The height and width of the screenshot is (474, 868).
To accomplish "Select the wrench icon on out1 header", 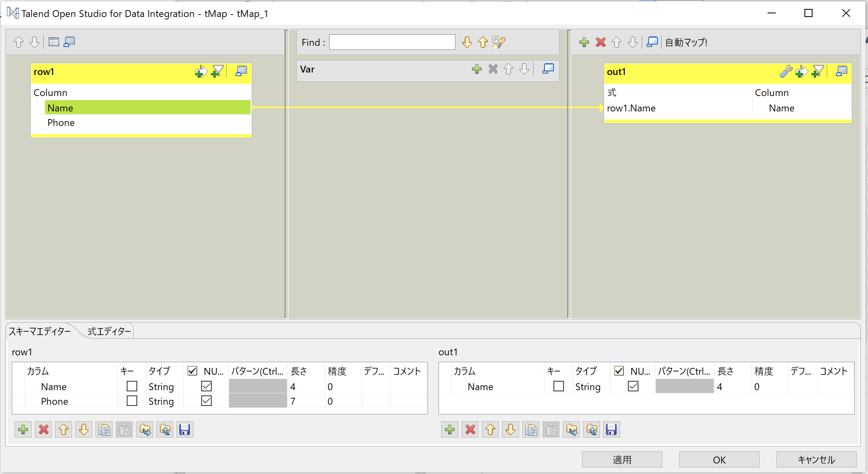I will coord(786,71).
